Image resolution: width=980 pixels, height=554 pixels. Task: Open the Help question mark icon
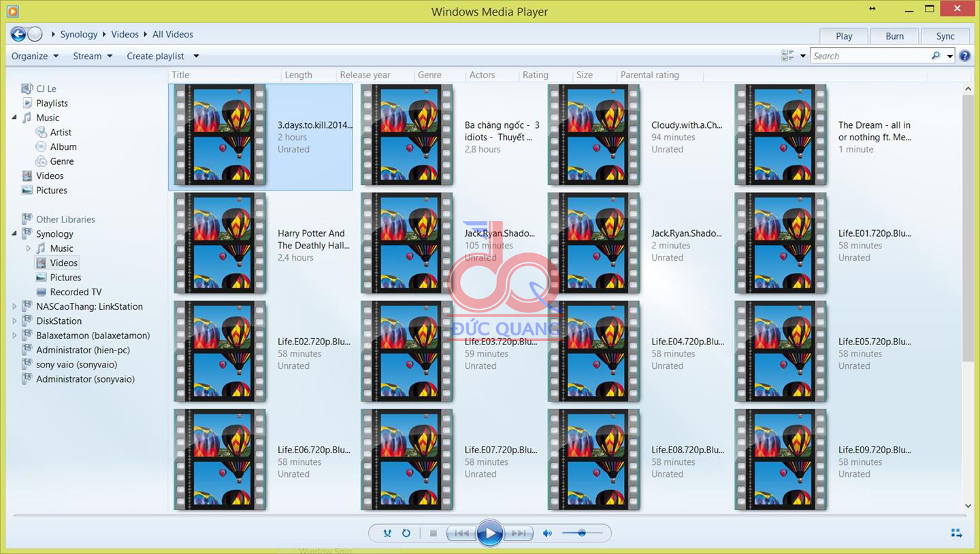pos(964,56)
